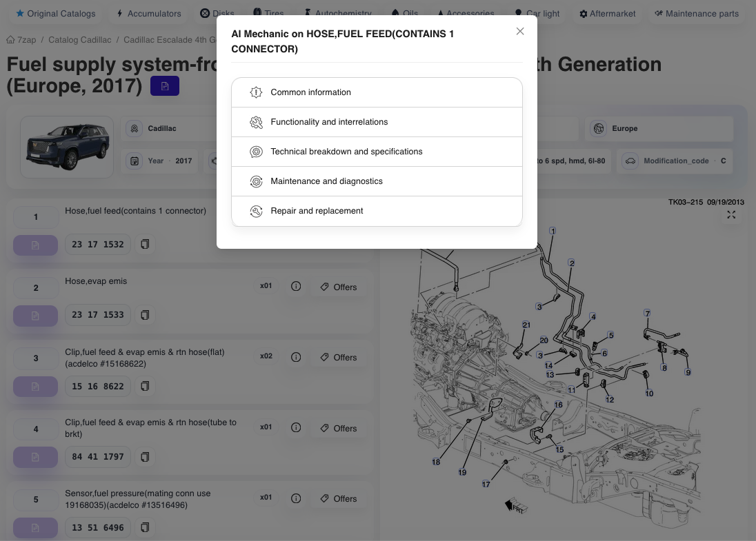Open Technical breakdown and specifications

(377, 152)
